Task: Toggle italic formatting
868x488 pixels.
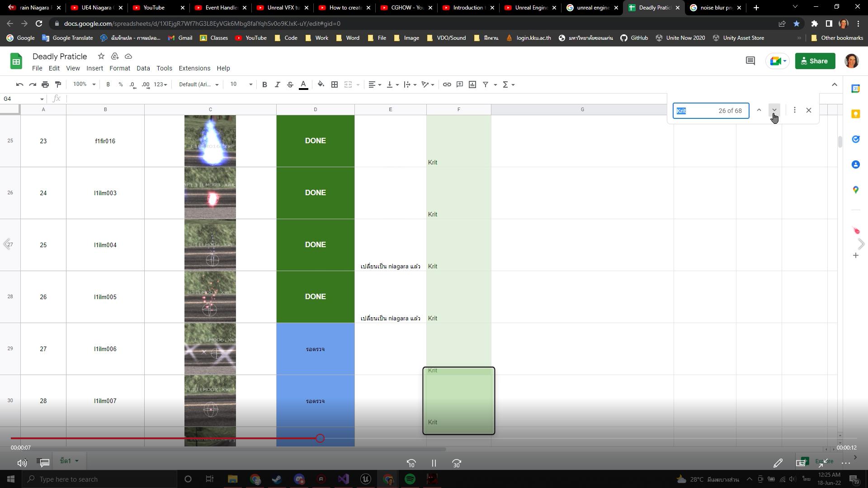Action: tap(277, 84)
